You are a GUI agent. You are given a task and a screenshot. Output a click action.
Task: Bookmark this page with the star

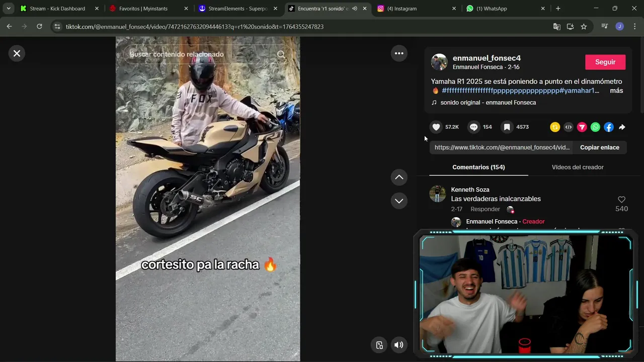pos(584,27)
